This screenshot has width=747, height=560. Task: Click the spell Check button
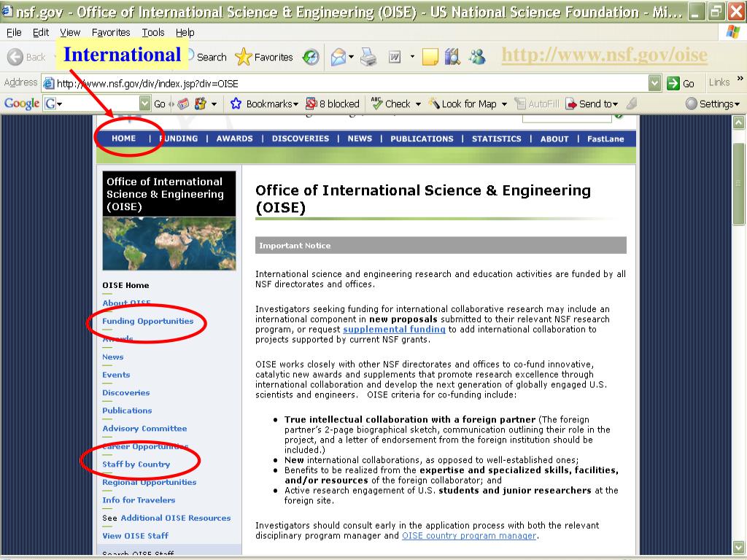391,104
